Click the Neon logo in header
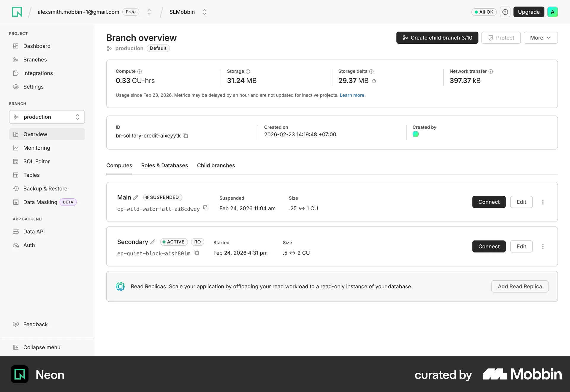Viewport: 570px width, 392px height. coord(17,12)
